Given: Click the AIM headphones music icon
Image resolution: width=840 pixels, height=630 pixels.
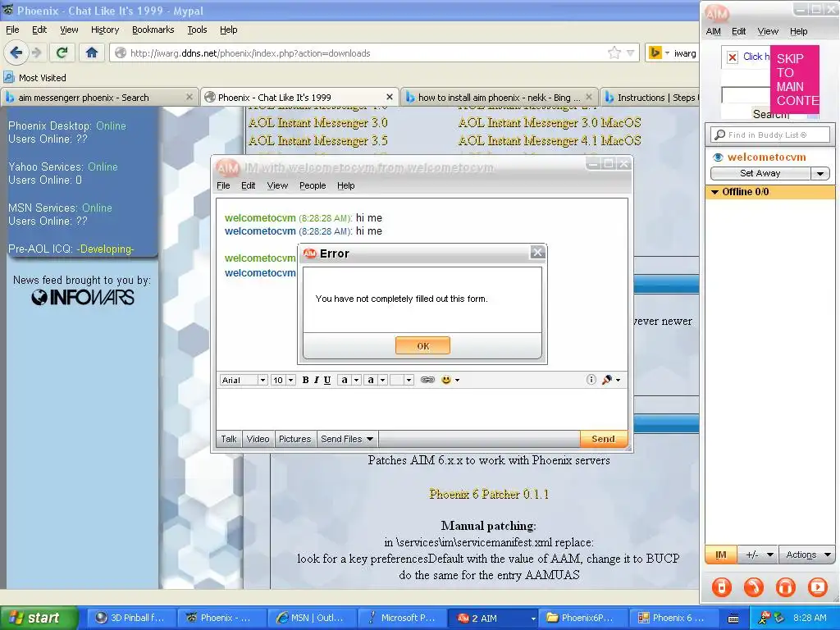Looking at the screenshot, I should 785,587.
